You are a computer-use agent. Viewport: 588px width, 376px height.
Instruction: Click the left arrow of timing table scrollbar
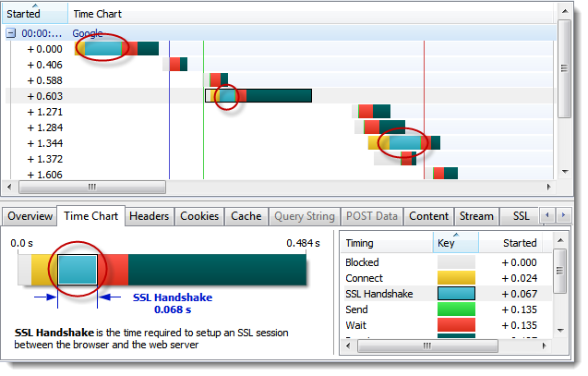point(348,346)
